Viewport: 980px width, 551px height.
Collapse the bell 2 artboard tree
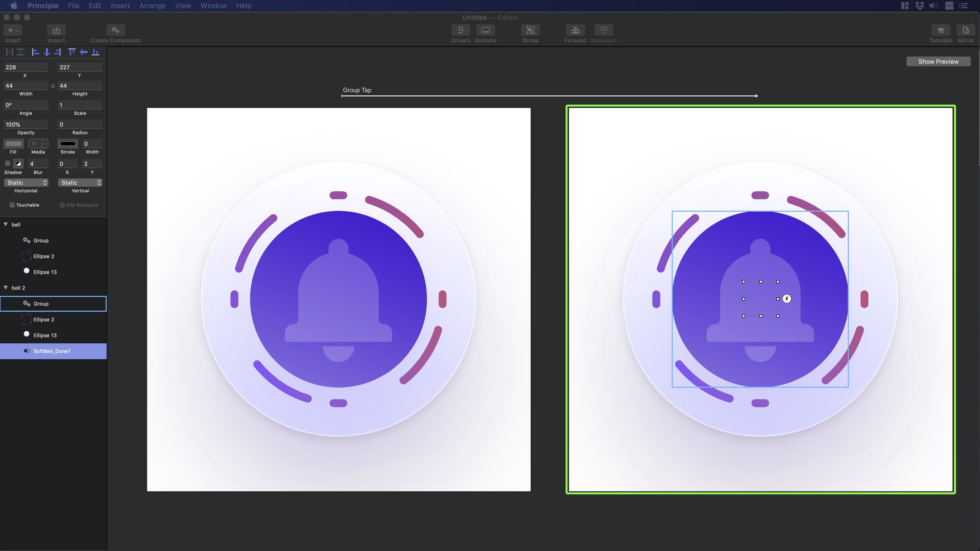(x=6, y=288)
